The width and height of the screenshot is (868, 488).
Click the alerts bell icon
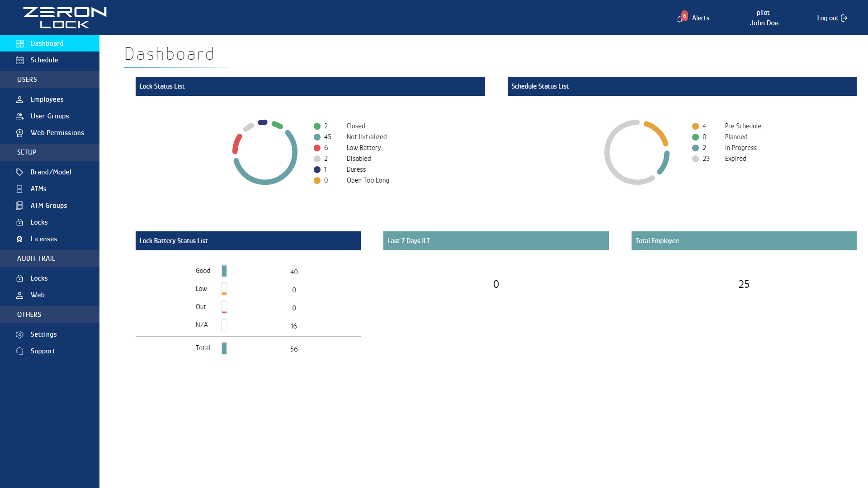679,19
